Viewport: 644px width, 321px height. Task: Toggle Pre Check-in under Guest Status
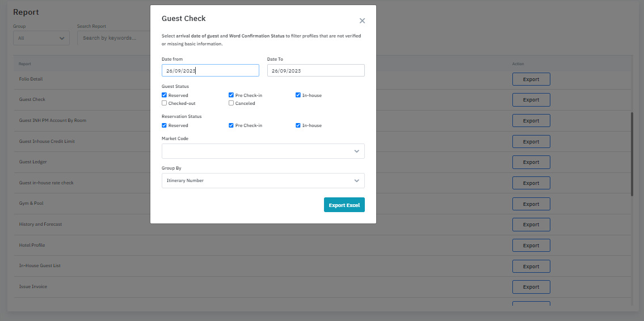pyautogui.click(x=231, y=95)
